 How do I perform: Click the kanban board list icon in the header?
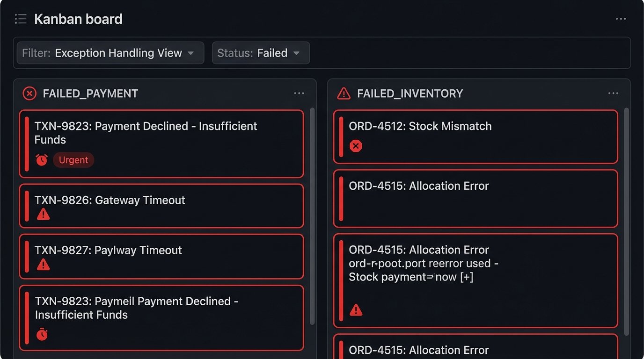[20, 19]
